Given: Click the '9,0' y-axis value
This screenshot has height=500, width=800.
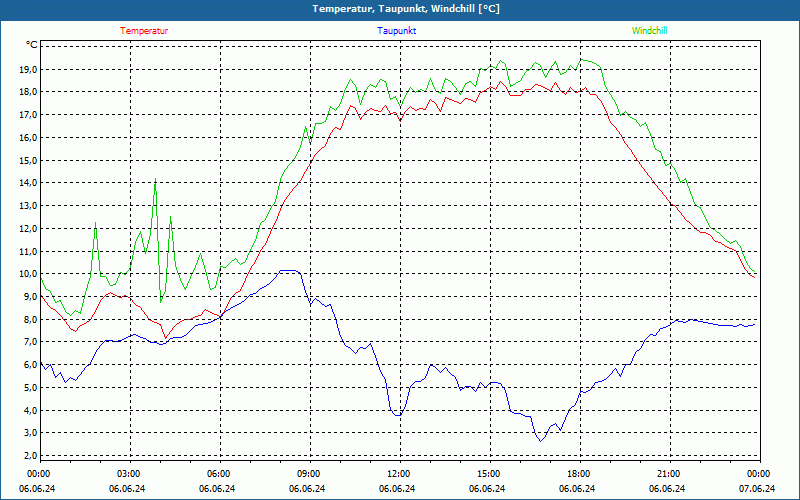Looking at the screenshot, I should pos(31,296).
